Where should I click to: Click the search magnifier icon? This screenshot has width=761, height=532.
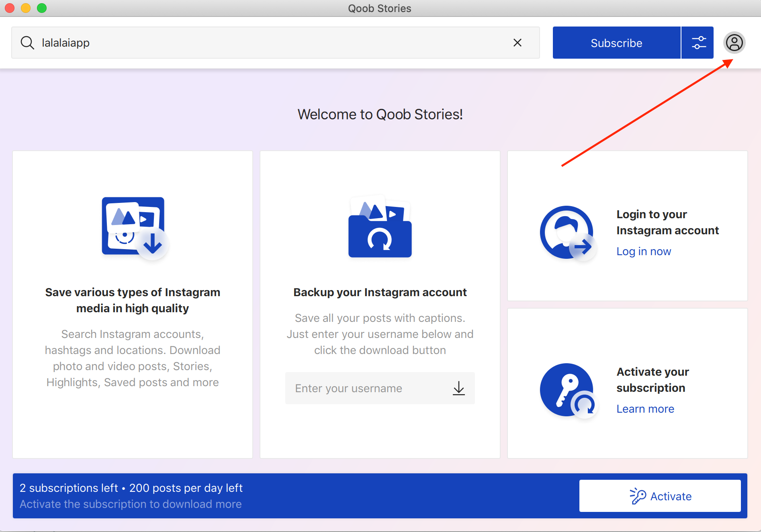(x=27, y=43)
